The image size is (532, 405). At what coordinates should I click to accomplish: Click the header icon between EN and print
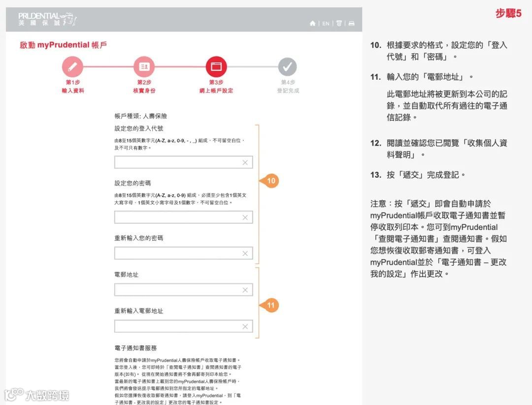338,24
